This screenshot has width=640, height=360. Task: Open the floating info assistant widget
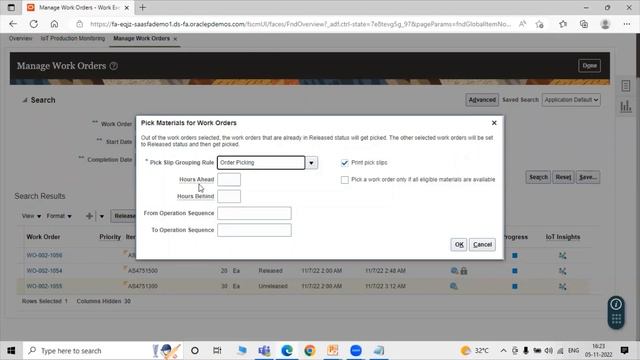click(x=616, y=313)
